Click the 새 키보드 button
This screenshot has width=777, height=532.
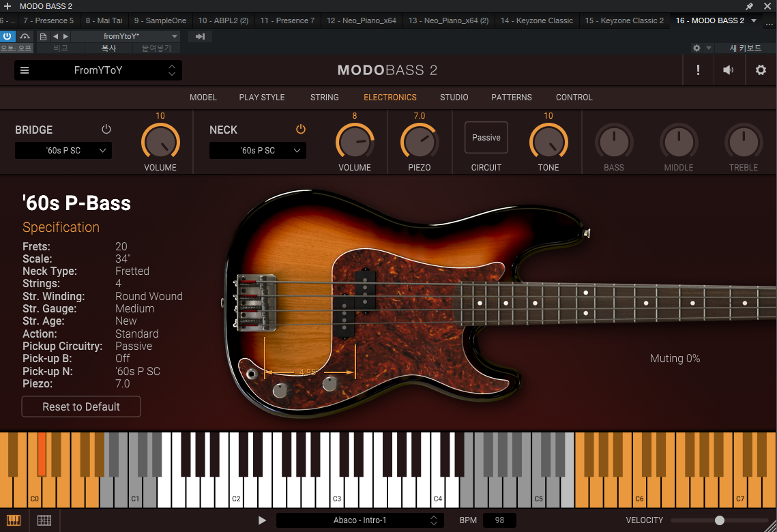click(x=746, y=48)
